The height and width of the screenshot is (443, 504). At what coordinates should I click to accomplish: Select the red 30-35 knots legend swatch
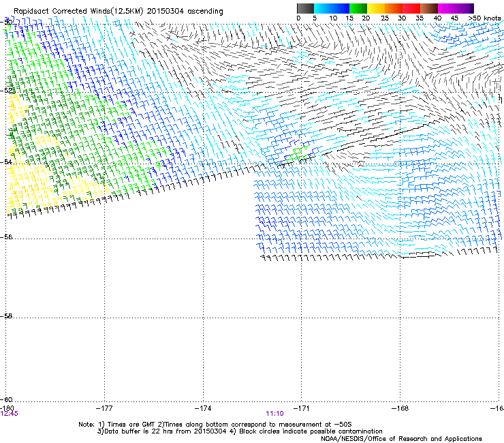click(411, 8)
